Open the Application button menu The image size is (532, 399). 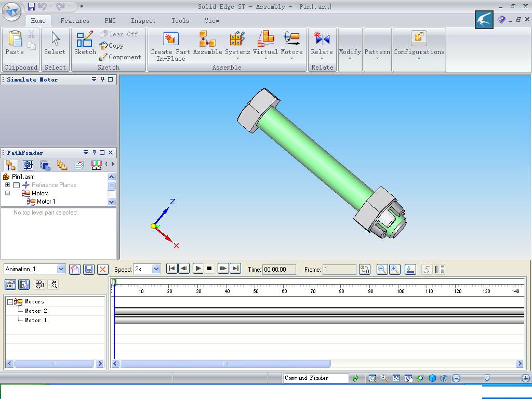click(x=12, y=11)
